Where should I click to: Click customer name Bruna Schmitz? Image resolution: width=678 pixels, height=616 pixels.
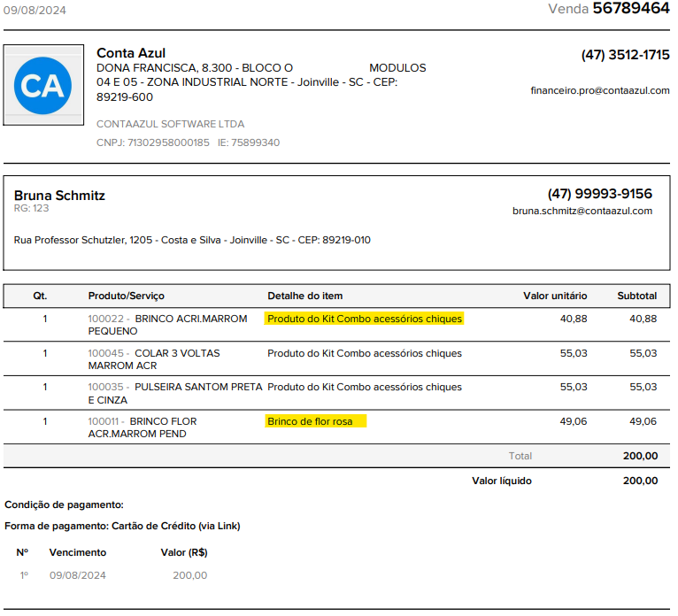(59, 196)
